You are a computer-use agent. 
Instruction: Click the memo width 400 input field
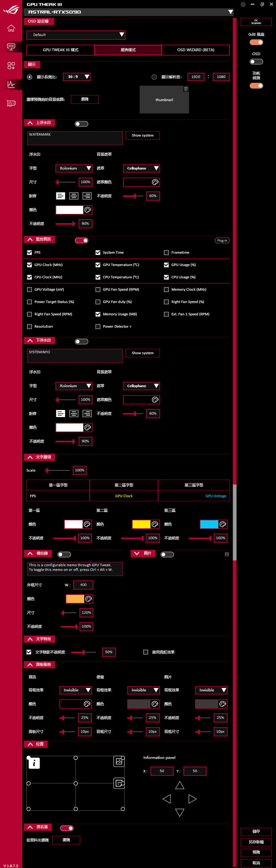point(84,585)
